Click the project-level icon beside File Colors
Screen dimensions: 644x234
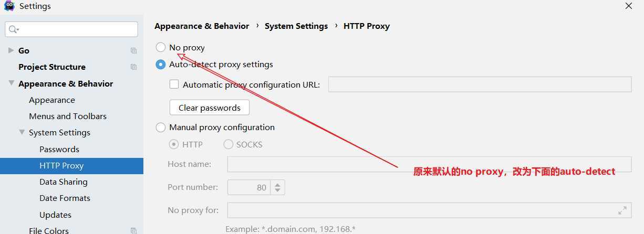[x=133, y=230]
